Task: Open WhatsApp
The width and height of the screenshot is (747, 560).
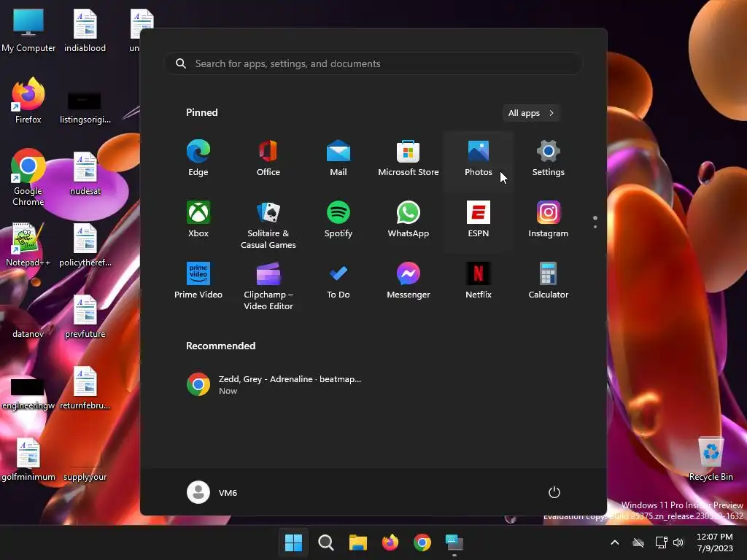Action: [409, 219]
